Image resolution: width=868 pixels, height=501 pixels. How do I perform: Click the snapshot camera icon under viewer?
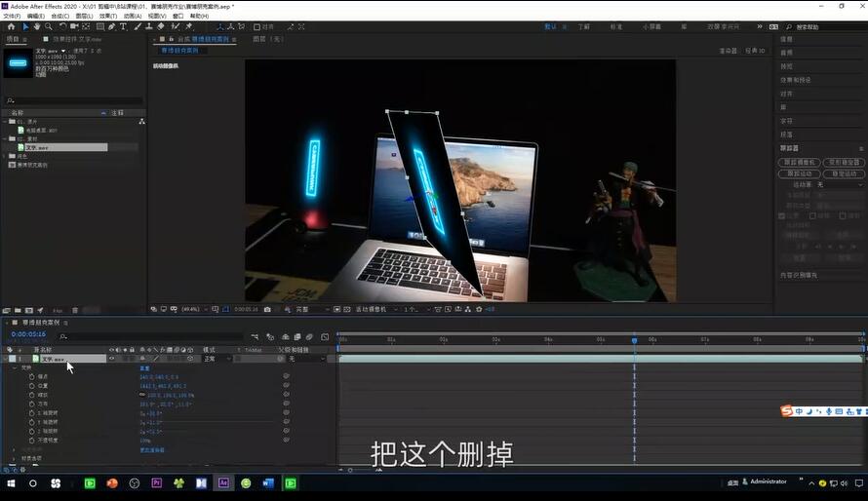coord(267,309)
